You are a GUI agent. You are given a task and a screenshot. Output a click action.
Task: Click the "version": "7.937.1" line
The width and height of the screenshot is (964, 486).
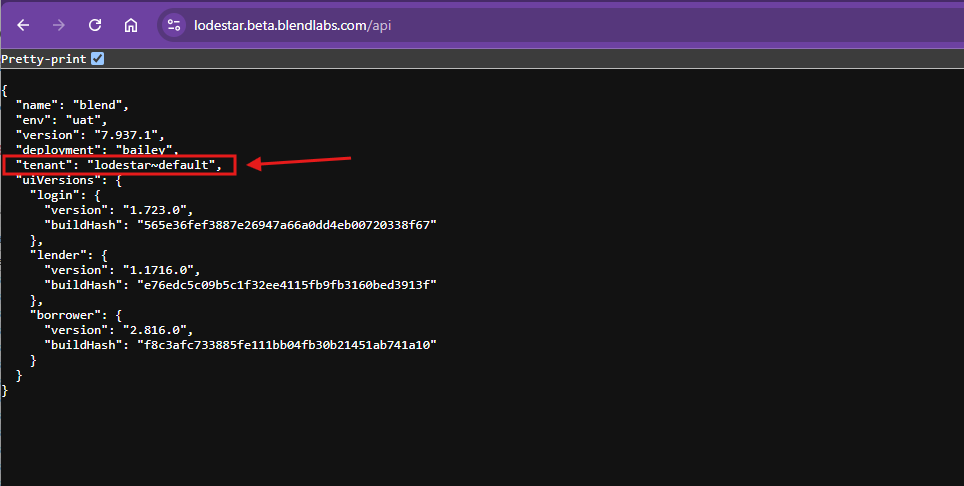[90, 135]
